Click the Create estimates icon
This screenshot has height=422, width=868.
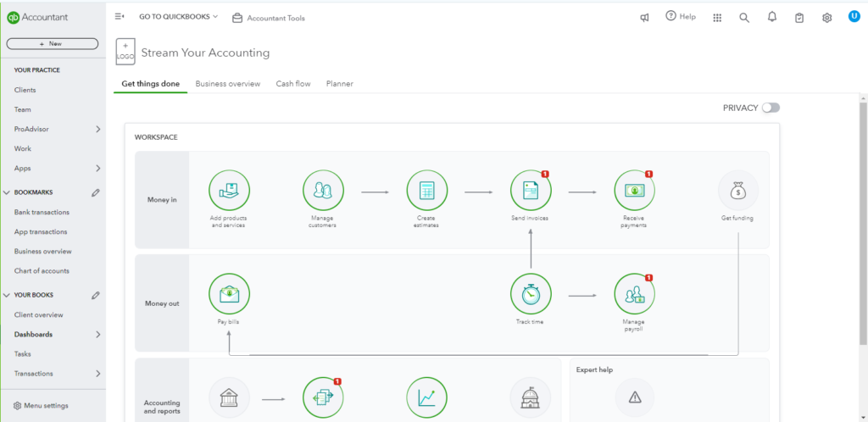click(426, 191)
